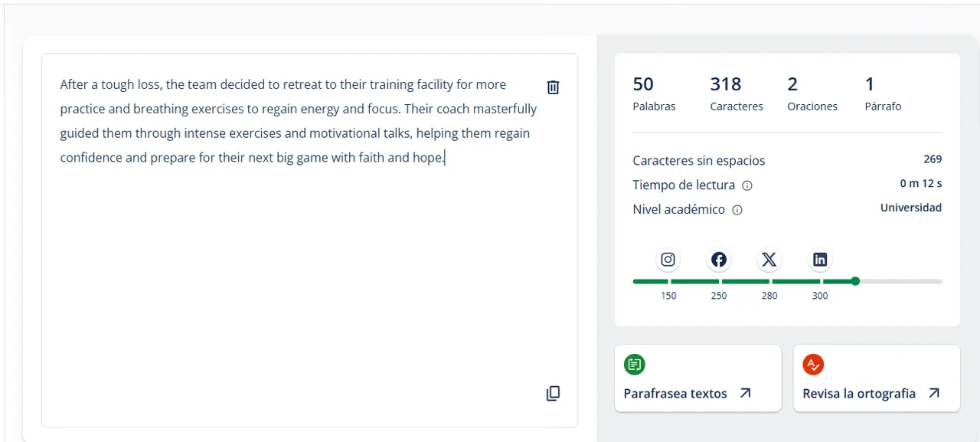Click the info icon beside Nivel académico

point(737,210)
